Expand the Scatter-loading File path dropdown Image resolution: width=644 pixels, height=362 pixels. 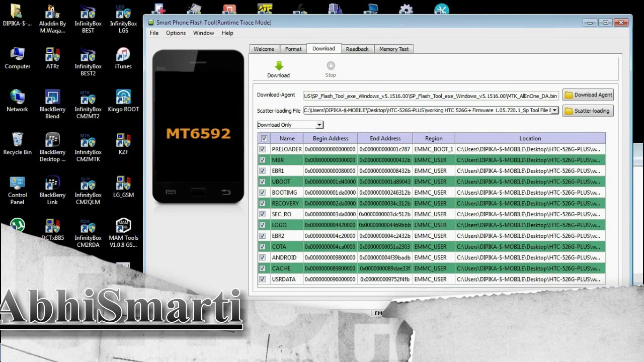click(x=554, y=110)
